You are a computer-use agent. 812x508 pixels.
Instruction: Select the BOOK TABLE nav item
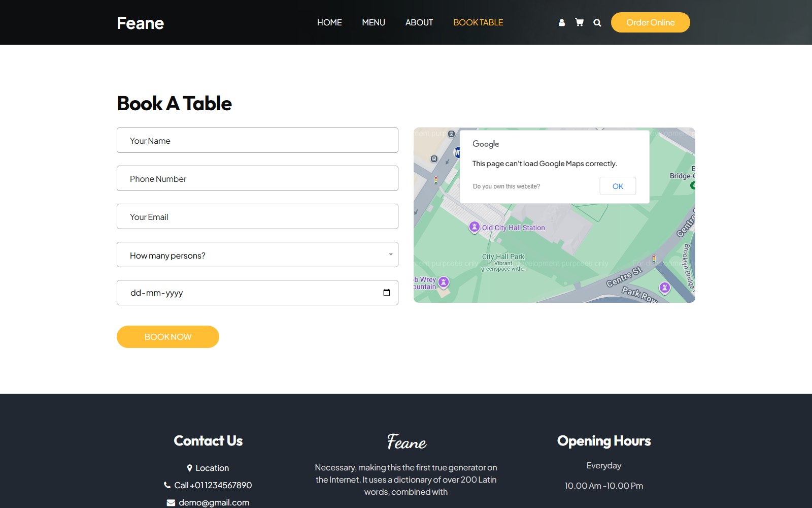[478, 22]
